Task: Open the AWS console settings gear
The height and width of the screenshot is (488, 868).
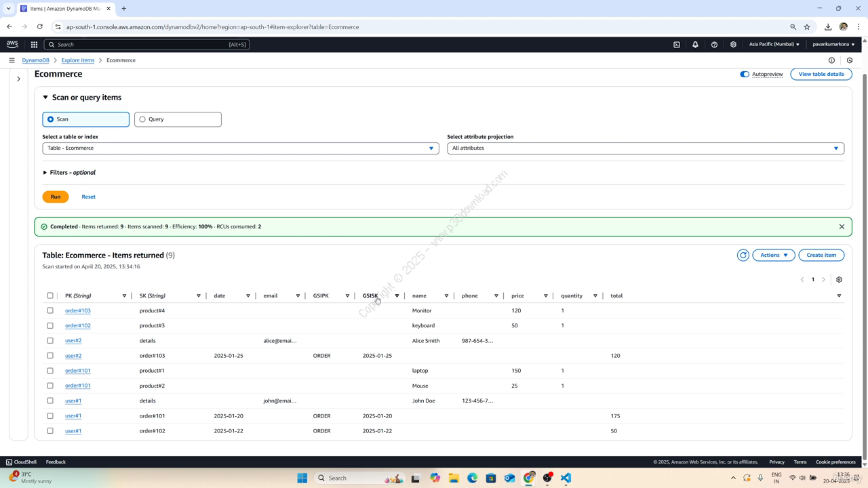Action: click(733, 45)
